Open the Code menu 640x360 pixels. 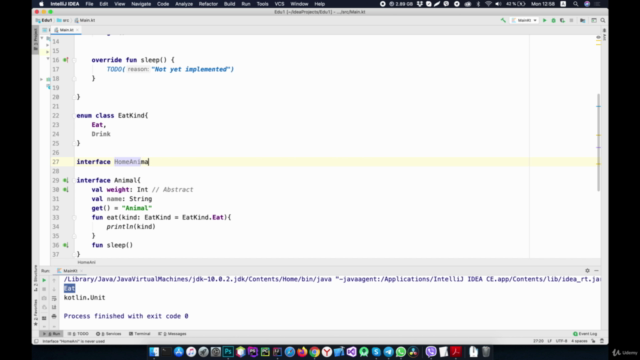(163, 4)
